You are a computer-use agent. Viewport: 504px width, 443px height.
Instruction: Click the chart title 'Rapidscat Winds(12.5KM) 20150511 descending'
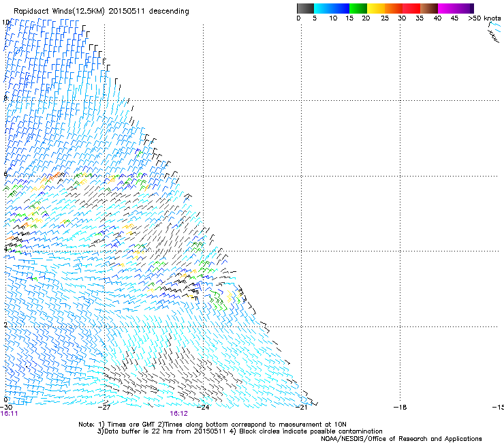tap(101, 12)
